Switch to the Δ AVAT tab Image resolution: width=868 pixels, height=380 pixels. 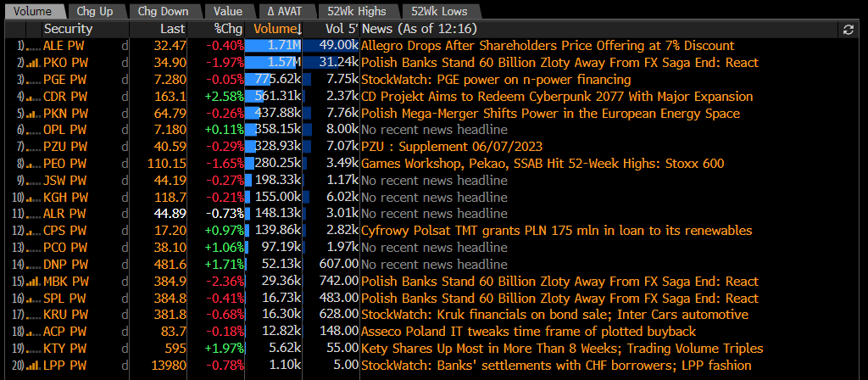click(x=286, y=11)
